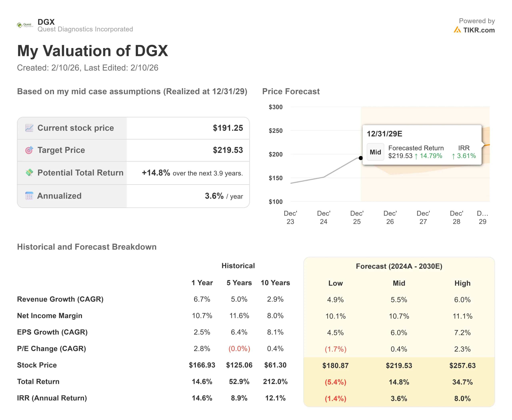Click the calendar icon beside Annualized
Image resolution: width=512 pixels, height=420 pixels.
coord(29,196)
